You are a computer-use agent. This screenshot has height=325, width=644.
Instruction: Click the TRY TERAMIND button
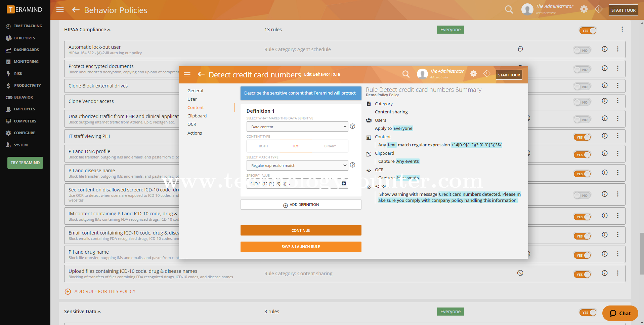coord(25,163)
